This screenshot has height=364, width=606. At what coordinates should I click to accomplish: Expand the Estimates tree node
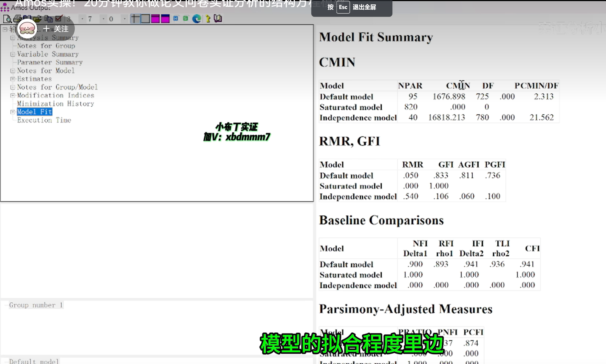(13, 79)
